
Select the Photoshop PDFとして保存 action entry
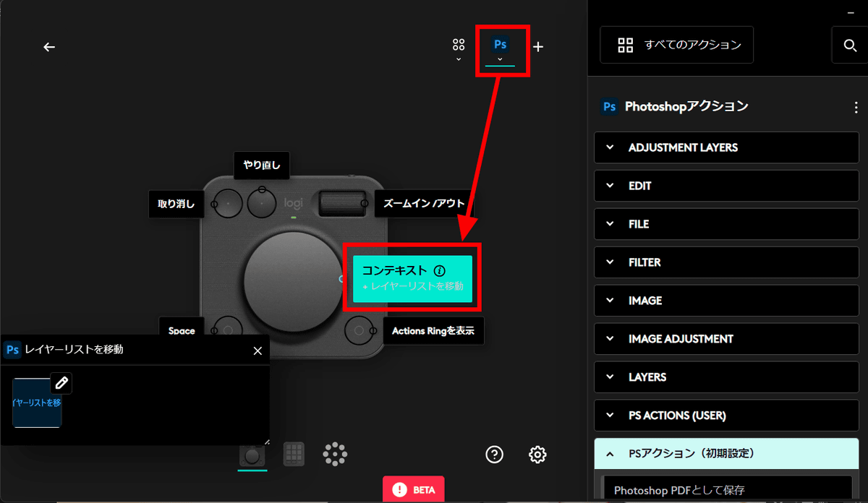(x=727, y=490)
